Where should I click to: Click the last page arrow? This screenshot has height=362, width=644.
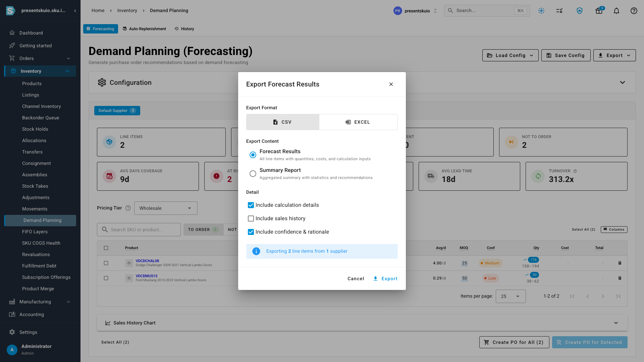(x=618, y=296)
